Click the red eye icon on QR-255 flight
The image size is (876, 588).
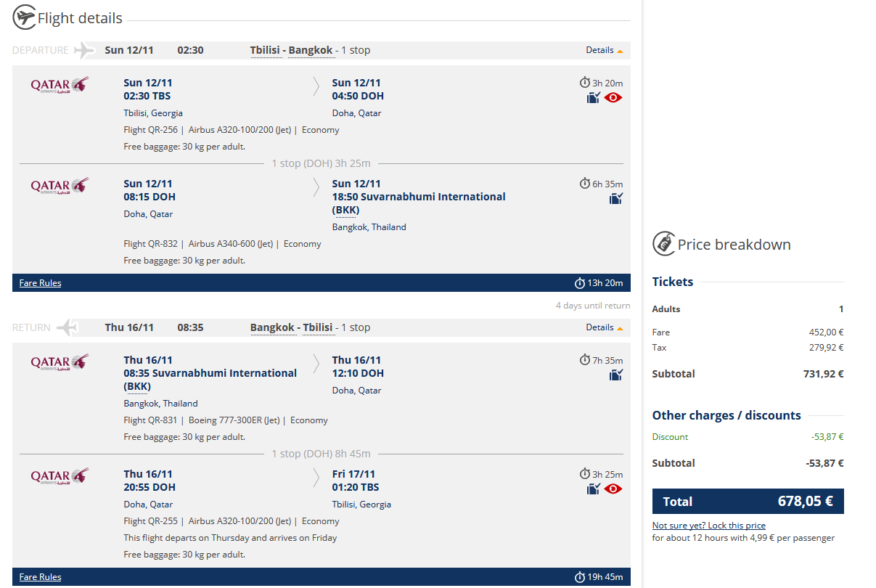(x=613, y=489)
